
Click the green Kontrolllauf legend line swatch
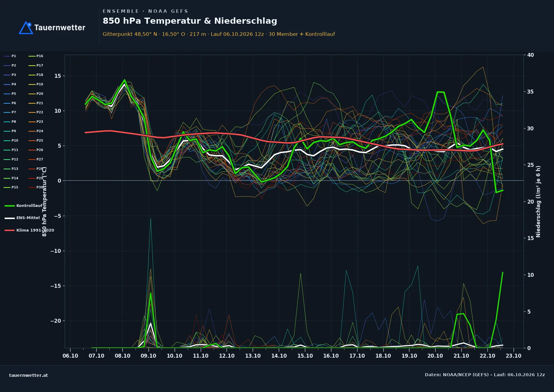click(x=10, y=206)
